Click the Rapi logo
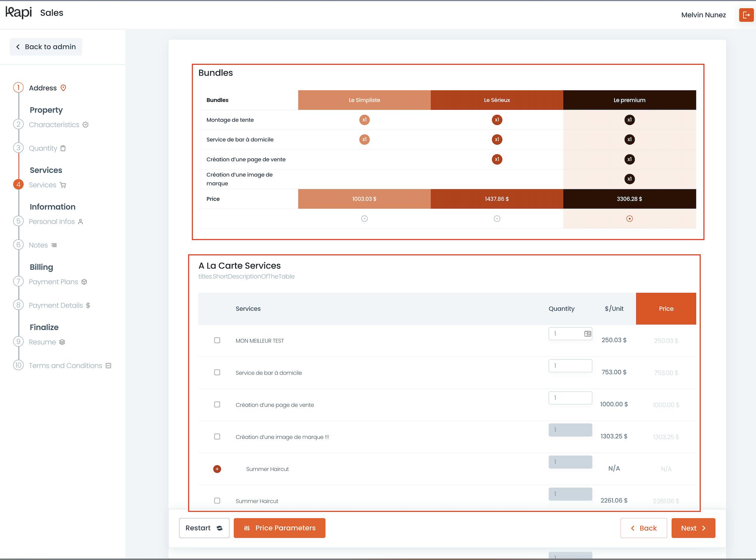756x560 pixels. (x=19, y=13)
